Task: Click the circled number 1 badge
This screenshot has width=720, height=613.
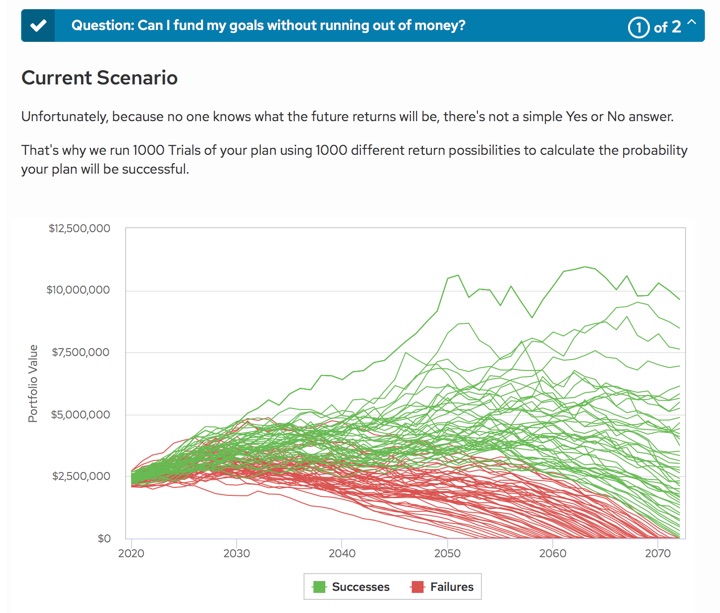Action: click(x=638, y=27)
